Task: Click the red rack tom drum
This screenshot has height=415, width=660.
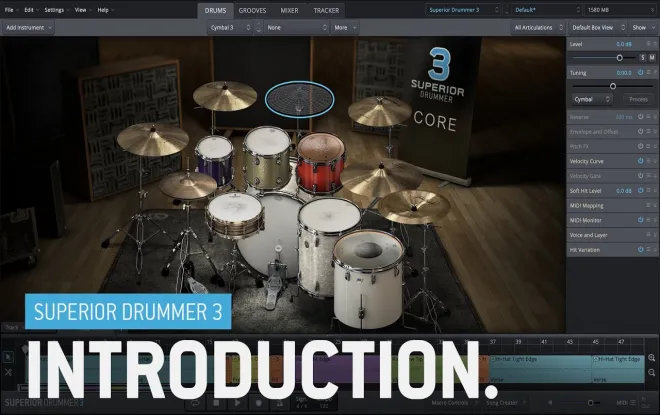Action: point(321,162)
